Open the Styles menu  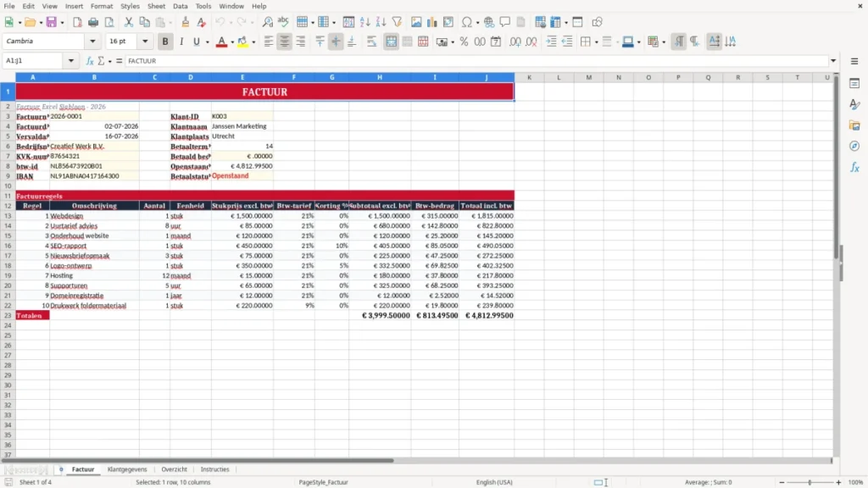coord(130,6)
